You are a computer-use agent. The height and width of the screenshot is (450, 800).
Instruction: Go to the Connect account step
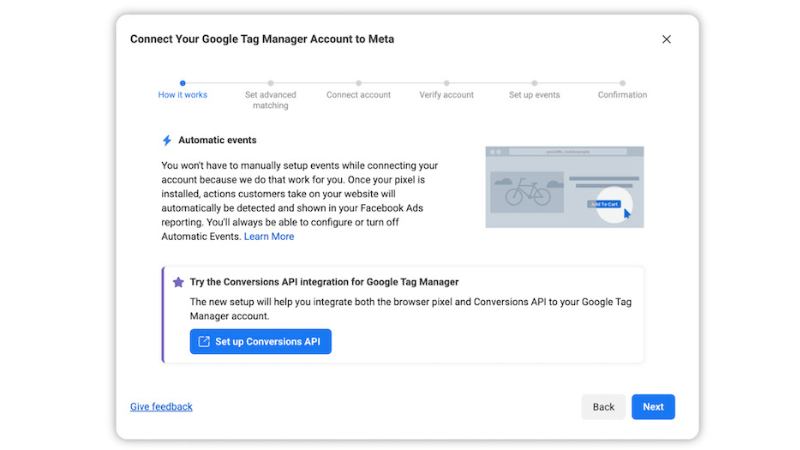358,95
